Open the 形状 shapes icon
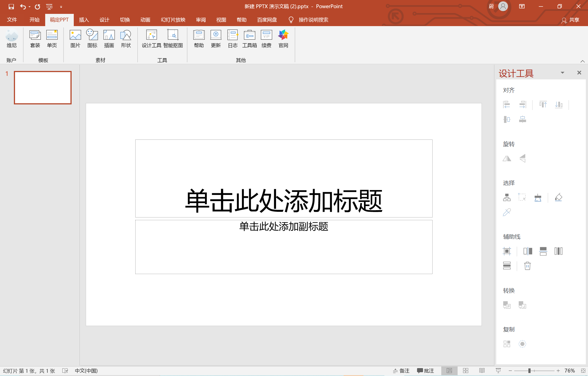Image resolution: width=588 pixels, height=376 pixels. pyautogui.click(x=126, y=39)
